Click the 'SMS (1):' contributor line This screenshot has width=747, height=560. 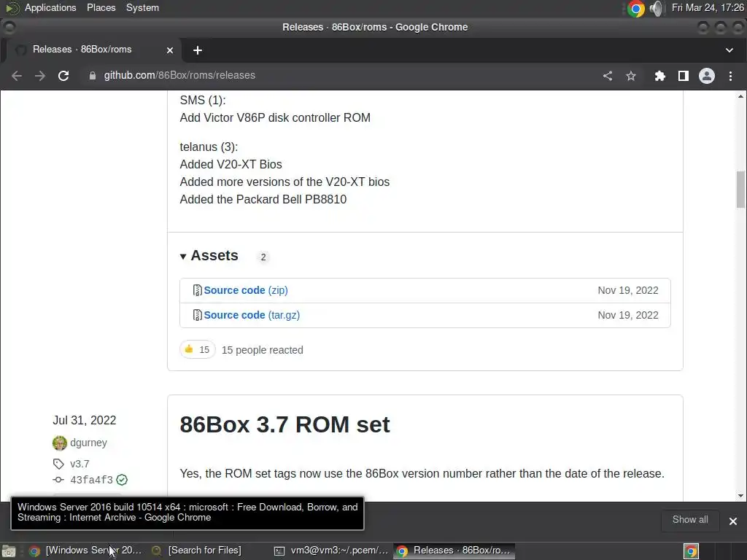click(203, 100)
